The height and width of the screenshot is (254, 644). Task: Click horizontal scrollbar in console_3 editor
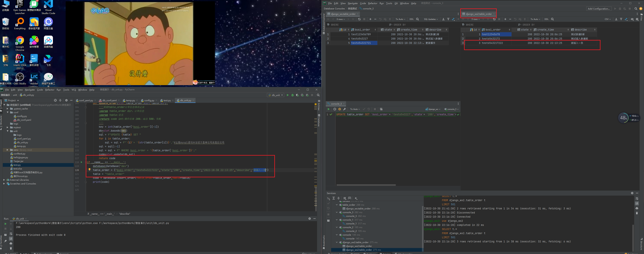pos(366,185)
